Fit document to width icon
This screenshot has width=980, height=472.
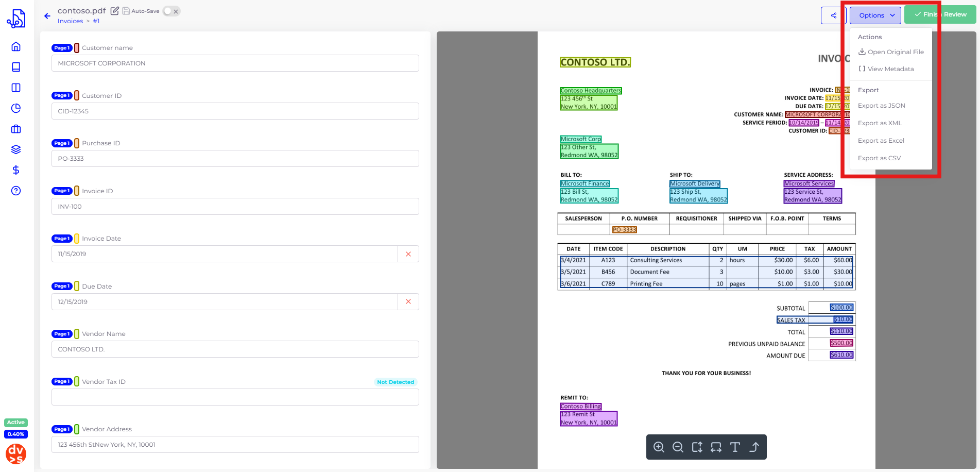(x=716, y=447)
